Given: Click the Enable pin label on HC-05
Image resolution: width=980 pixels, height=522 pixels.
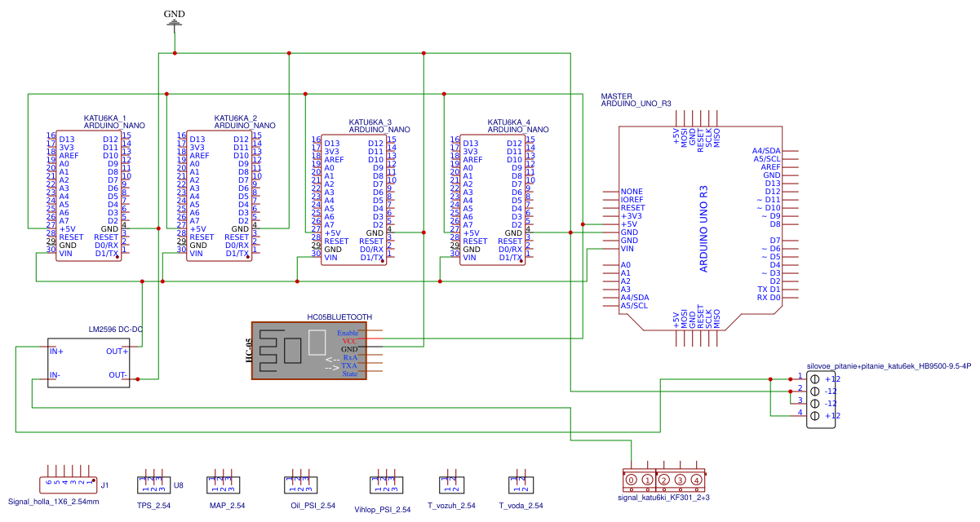Looking at the screenshot, I should click(x=348, y=333).
